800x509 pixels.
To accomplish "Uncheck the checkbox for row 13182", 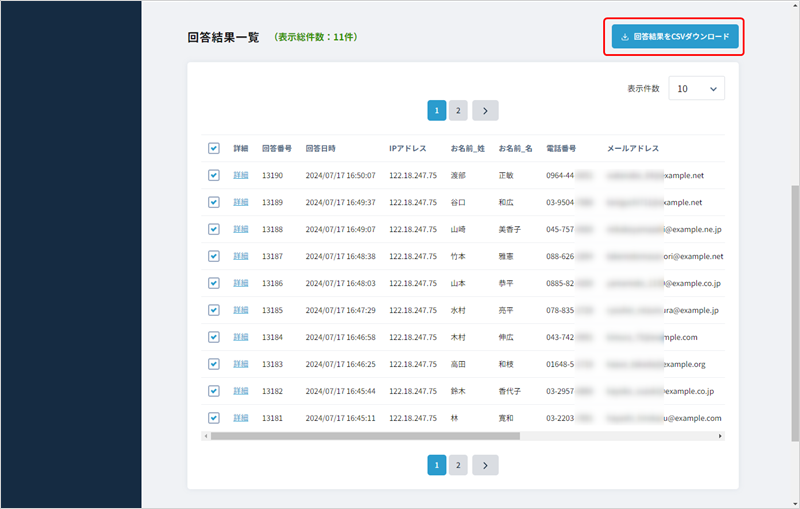I will click(214, 391).
